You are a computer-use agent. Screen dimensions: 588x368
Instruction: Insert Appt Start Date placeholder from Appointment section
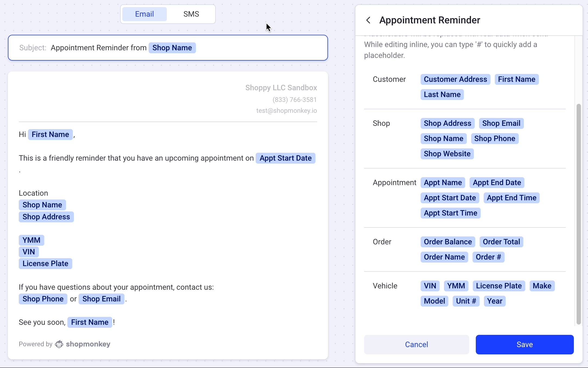click(450, 198)
